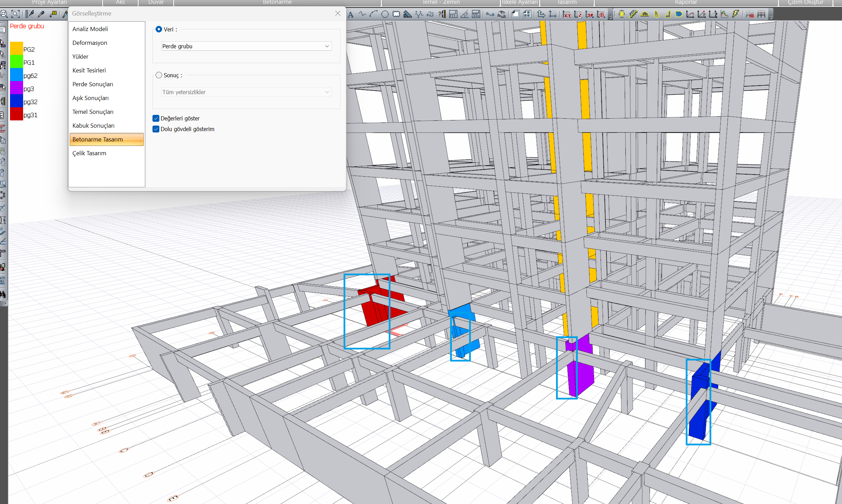Toggle 'Dolu gövdeli gösterim' checkbox
Viewport: 842px width, 504px height.
156,129
